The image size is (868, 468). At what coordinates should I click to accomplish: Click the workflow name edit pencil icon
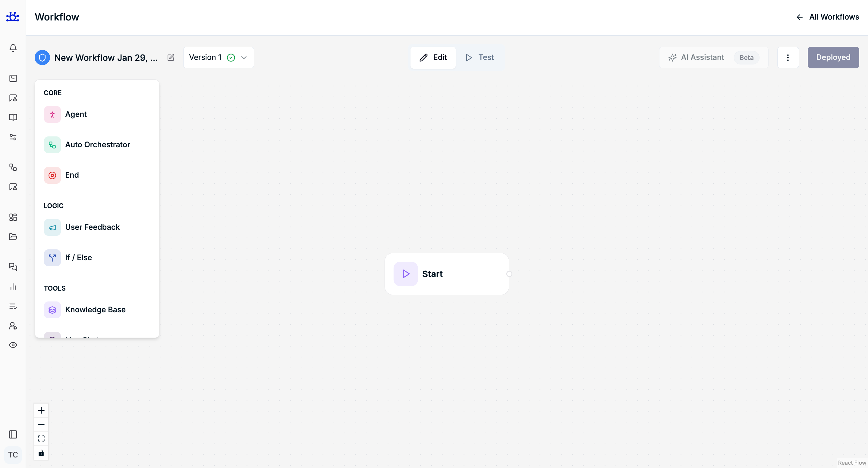171,58
